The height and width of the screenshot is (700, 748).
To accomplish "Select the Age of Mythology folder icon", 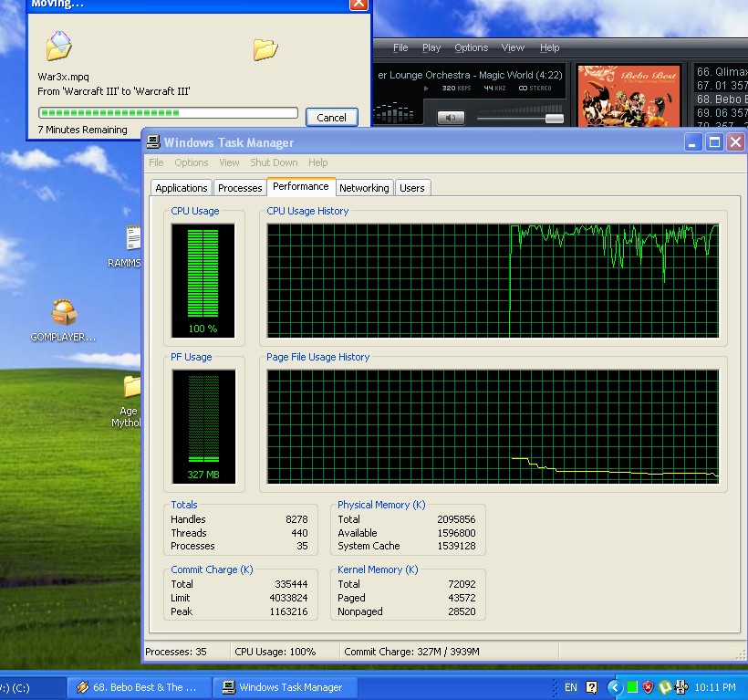I will pyautogui.click(x=132, y=386).
